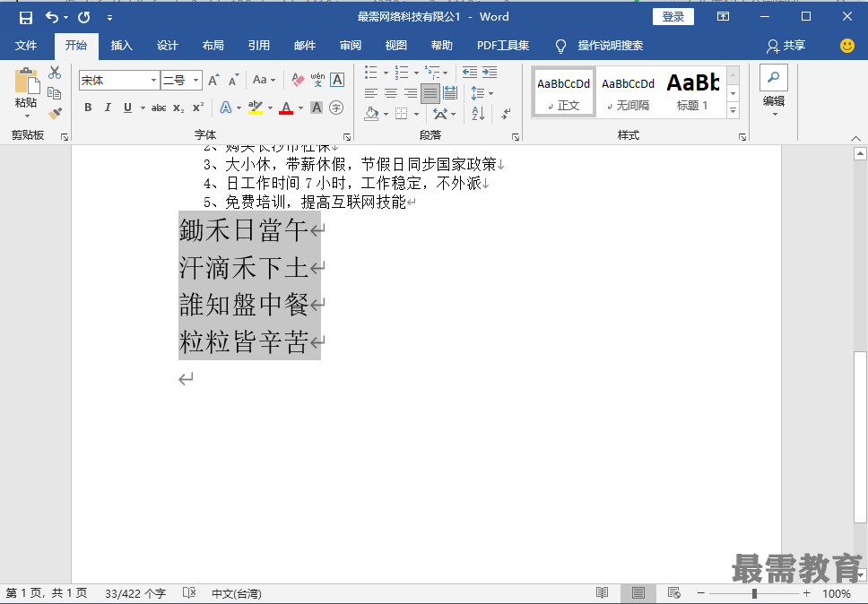Open the font name dropdown 宋体
This screenshot has height=604, width=868.
pyautogui.click(x=153, y=80)
